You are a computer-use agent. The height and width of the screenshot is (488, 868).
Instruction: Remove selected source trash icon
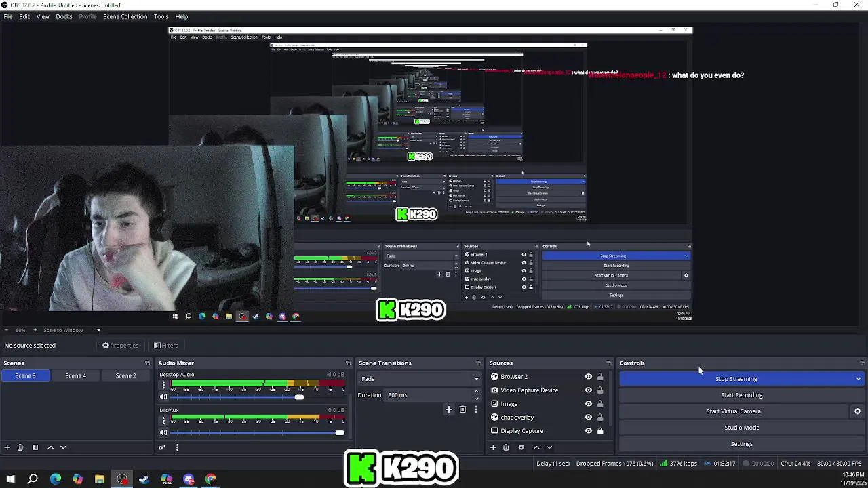coord(506,447)
